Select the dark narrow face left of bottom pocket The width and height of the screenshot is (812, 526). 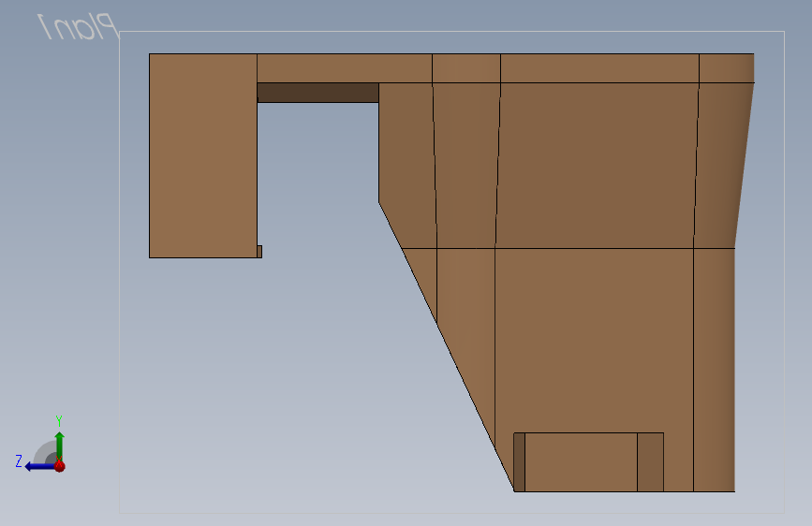tap(520, 461)
